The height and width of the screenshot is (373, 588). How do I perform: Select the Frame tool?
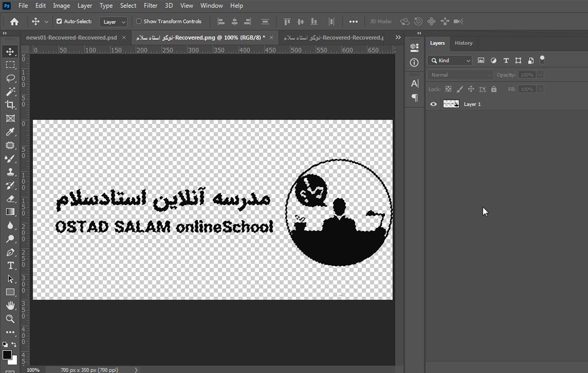[10, 118]
